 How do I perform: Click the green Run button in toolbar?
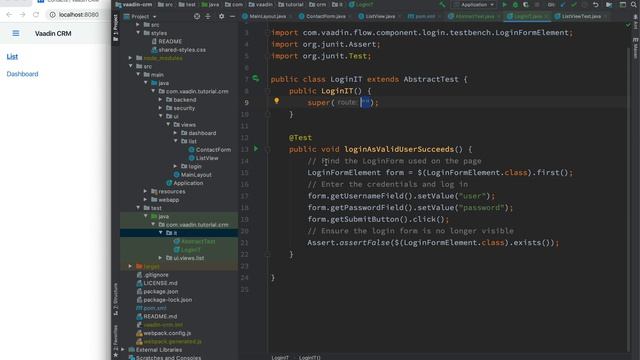[x=504, y=4]
